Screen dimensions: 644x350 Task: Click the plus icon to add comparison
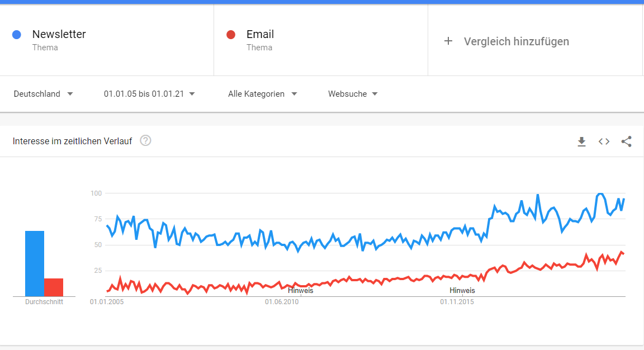click(x=448, y=41)
